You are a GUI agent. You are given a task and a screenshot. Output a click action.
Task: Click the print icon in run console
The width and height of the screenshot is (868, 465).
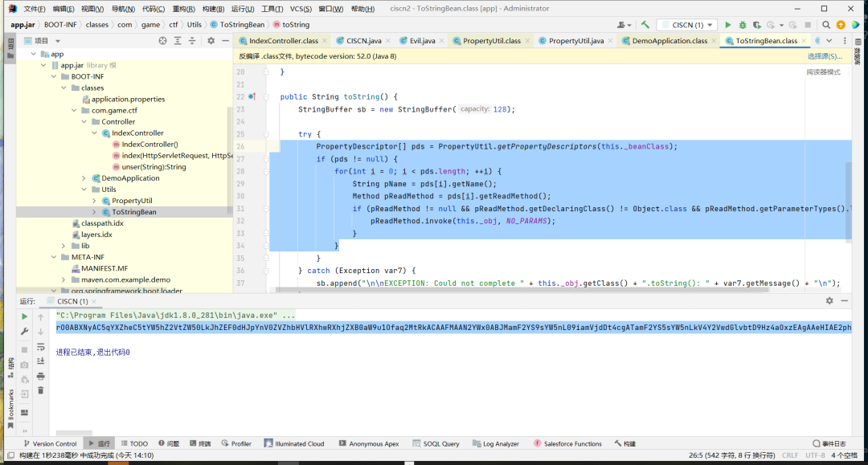point(40,377)
